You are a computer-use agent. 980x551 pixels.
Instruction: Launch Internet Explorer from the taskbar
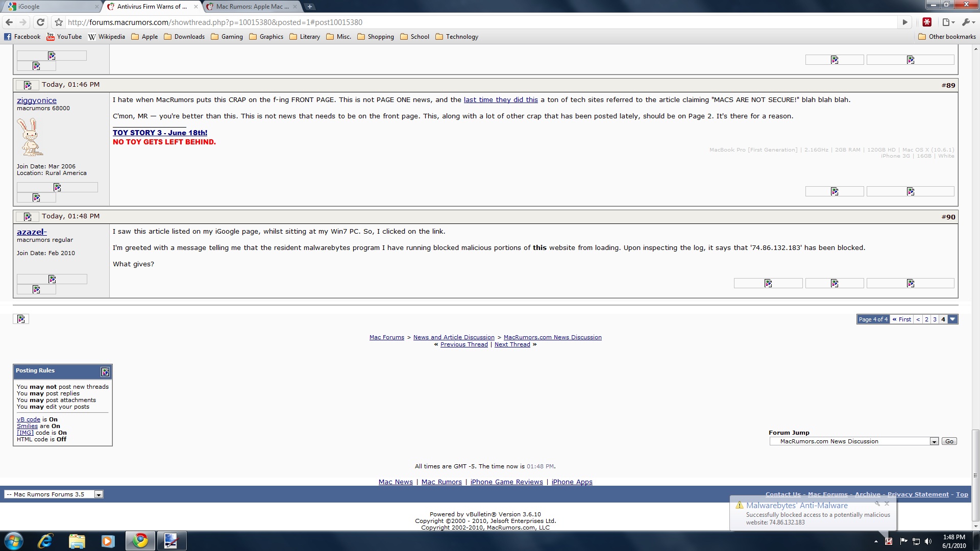[x=45, y=541]
